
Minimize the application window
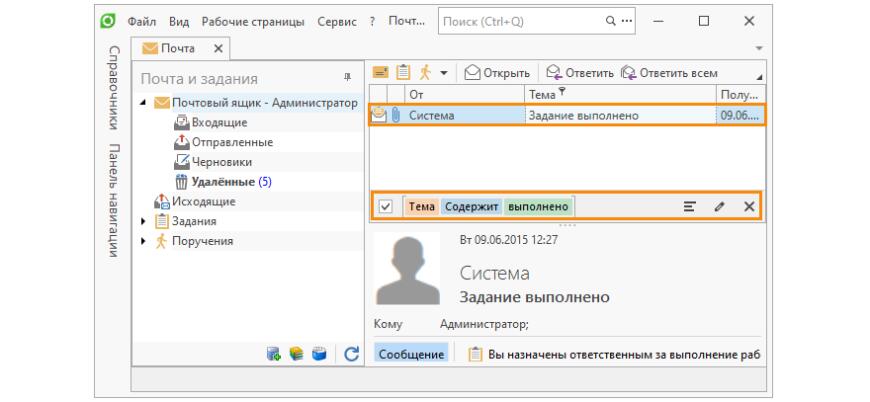coord(659,21)
